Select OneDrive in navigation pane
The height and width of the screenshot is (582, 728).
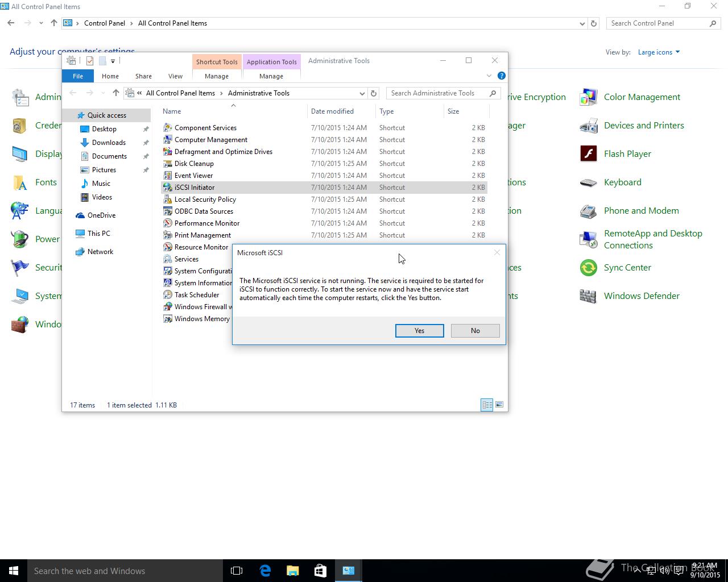(x=101, y=215)
